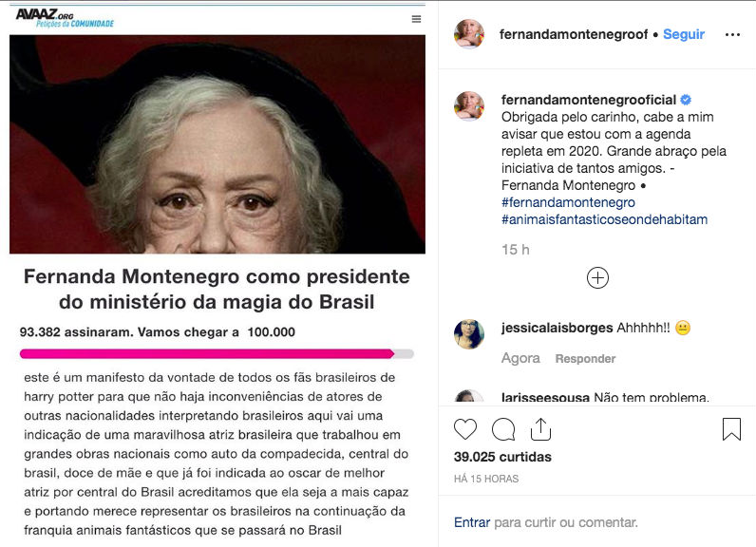Open the fernandamontenegrooficial username in the caption
This screenshot has width=756, height=547.
point(589,100)
